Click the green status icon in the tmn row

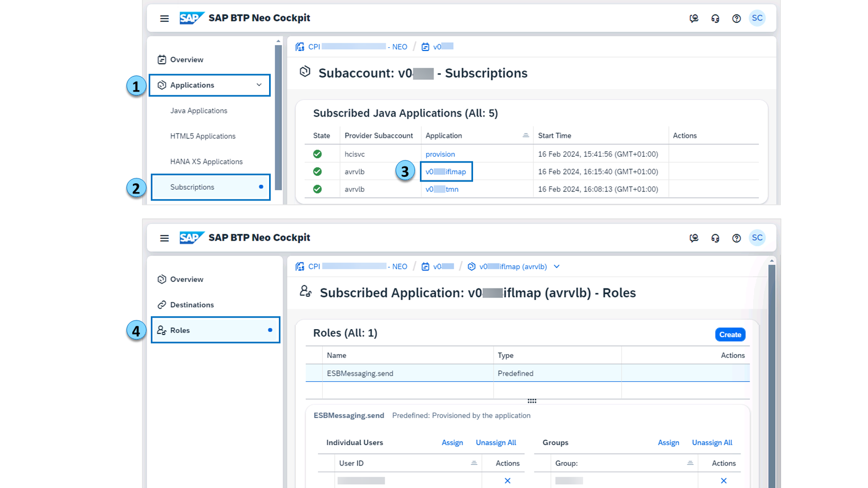317,189
